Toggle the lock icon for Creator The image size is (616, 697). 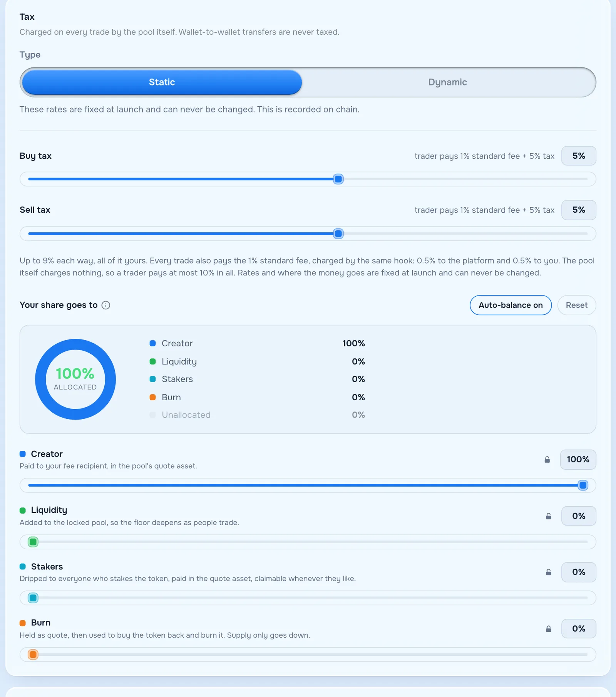pyautogui.click(x=547, y=459)
